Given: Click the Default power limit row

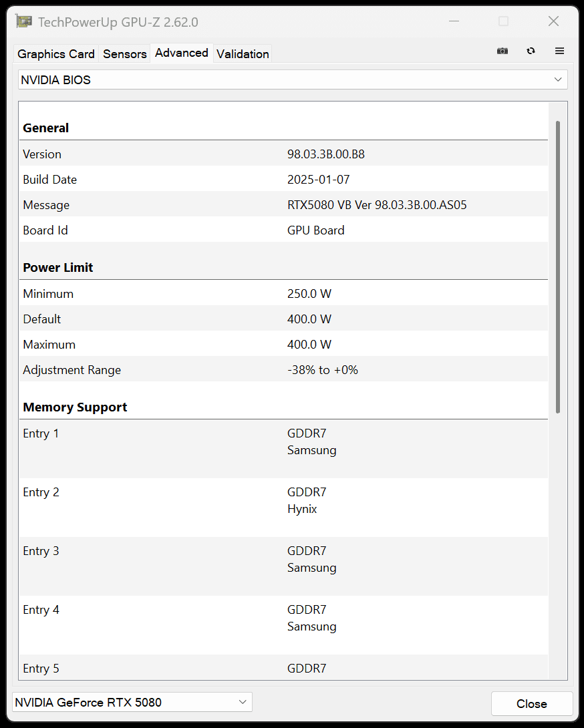Looking at the screenshot, I should click(x=283, y=319).
